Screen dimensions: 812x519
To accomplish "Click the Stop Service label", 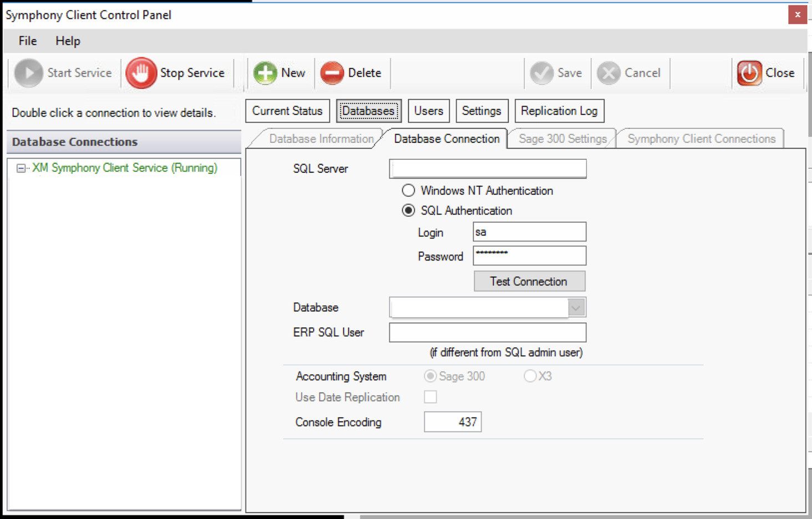I will tap(192, 73).
